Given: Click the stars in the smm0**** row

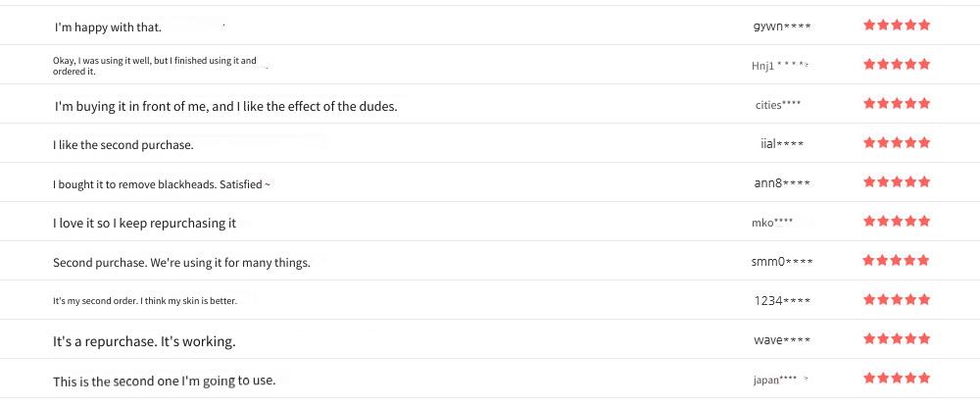Looking at the screenshot, I should pyautogui.click(x=897, y=260).
